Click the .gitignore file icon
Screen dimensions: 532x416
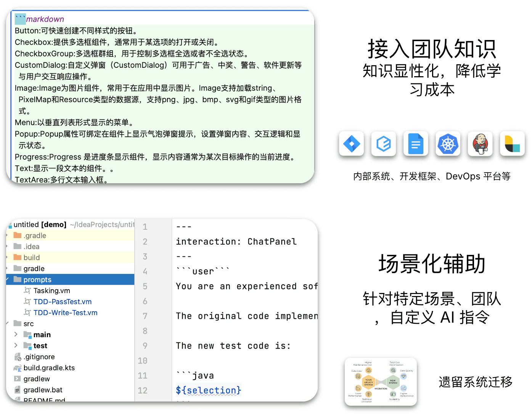[x=18, y=357]
